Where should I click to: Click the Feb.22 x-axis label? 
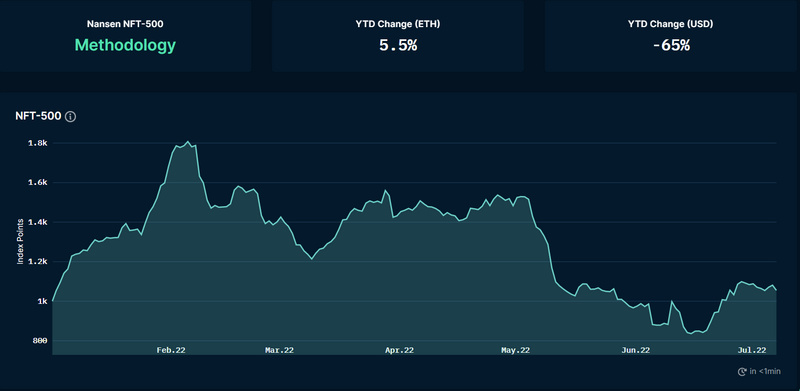coord(171,350)
